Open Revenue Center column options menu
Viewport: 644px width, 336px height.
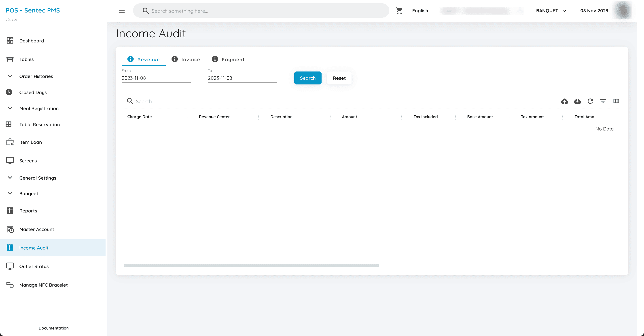click(258, 117)
